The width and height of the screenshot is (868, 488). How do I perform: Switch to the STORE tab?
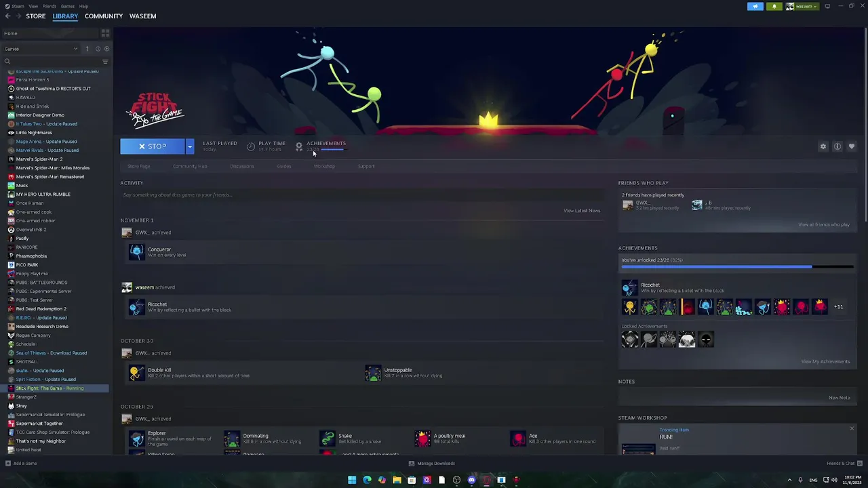36,16
